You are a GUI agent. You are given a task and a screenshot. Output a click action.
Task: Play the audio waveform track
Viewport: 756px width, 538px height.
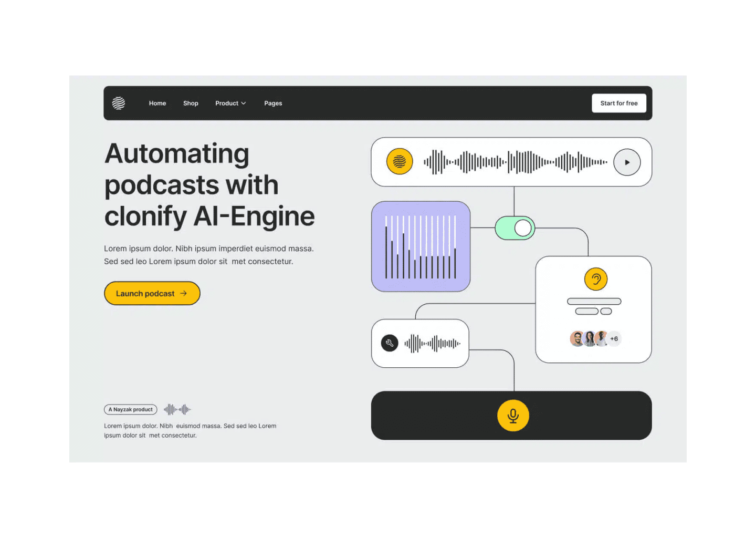[627, 162]
